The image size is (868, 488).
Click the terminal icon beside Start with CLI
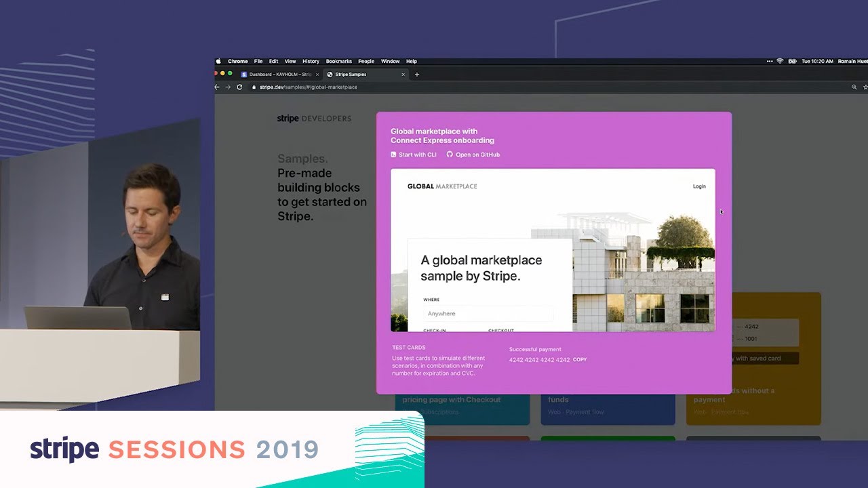[393, 155]
